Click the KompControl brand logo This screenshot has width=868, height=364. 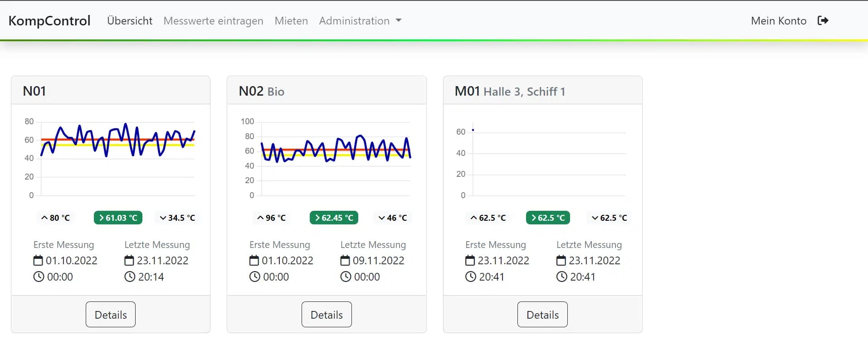(x=49, y=21)
